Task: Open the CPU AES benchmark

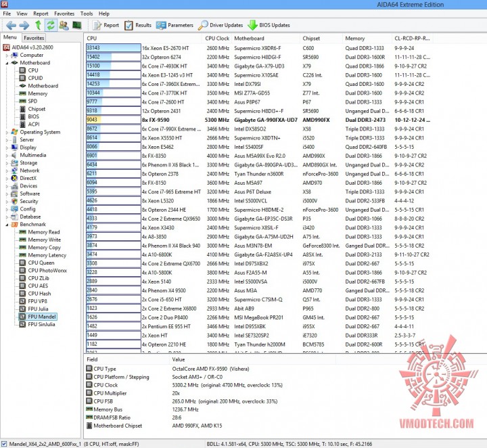Action: click(x=38, y=286)
